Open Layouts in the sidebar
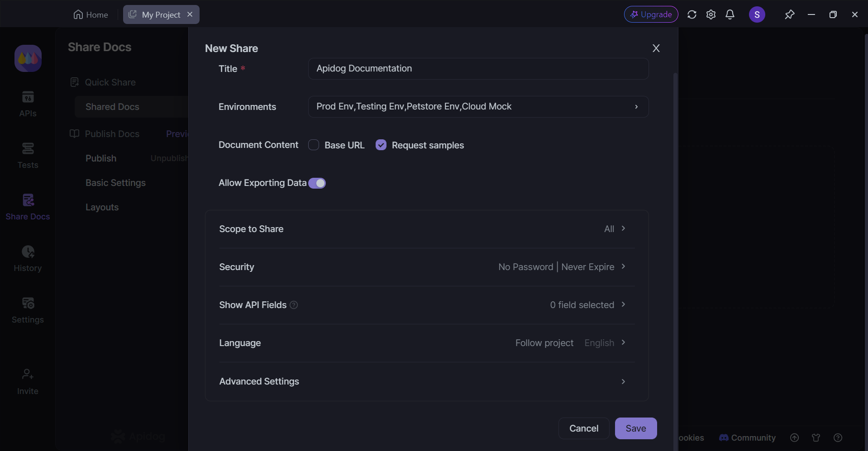Screen dimensions: 868x451 [102, 207]
